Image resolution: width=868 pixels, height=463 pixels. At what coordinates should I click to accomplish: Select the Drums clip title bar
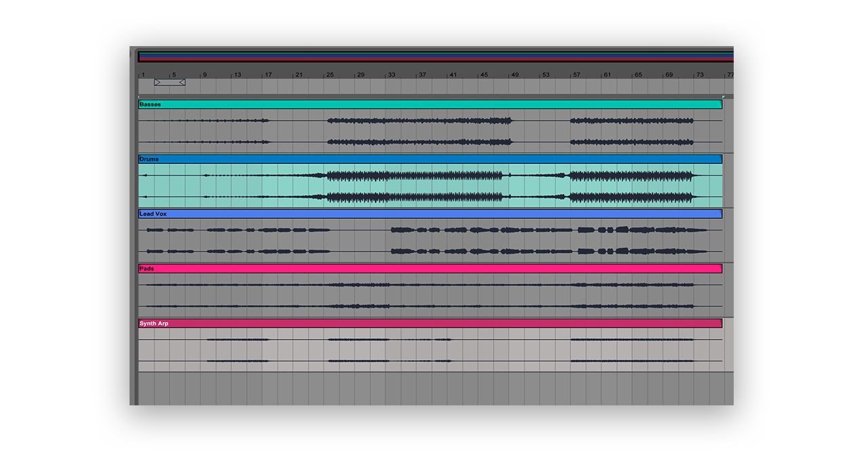click(431, 159)
